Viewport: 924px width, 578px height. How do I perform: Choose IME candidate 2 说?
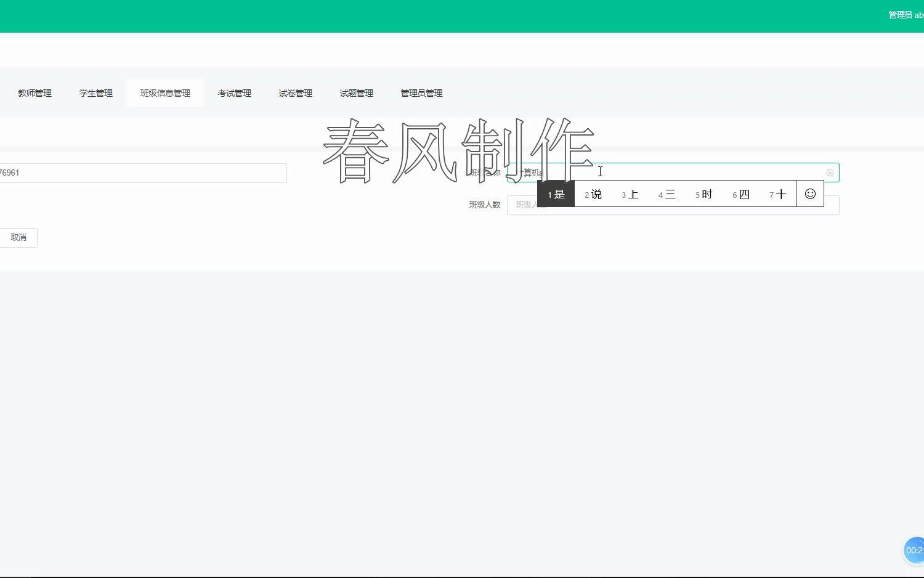[x=593, y=194]
